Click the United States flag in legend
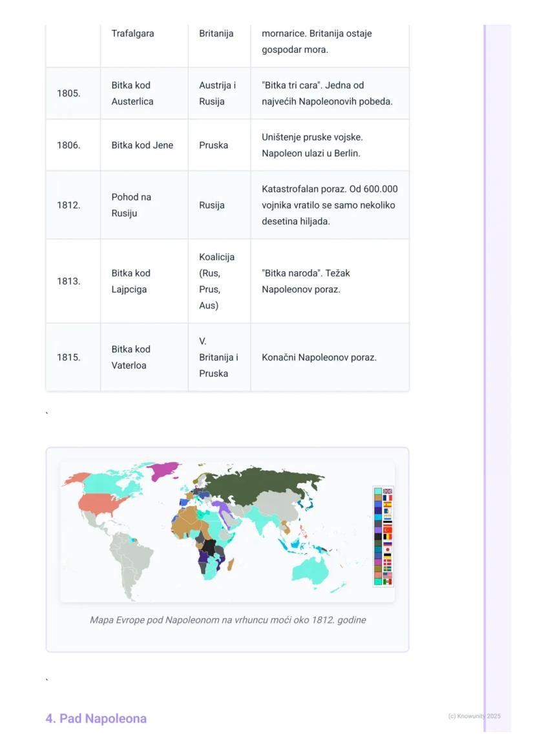Image resolution: width=535 pixels, height=756 pixels. [x=388, y=575]
